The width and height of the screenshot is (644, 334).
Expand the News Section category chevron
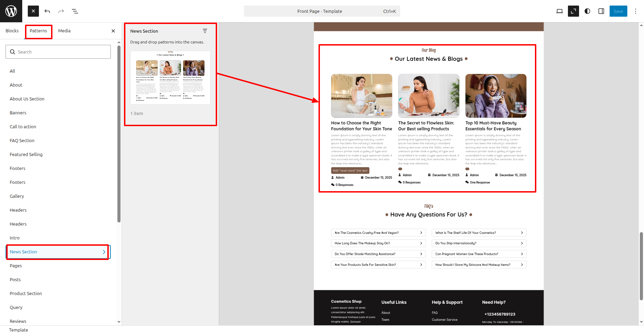tap(104, 252)
